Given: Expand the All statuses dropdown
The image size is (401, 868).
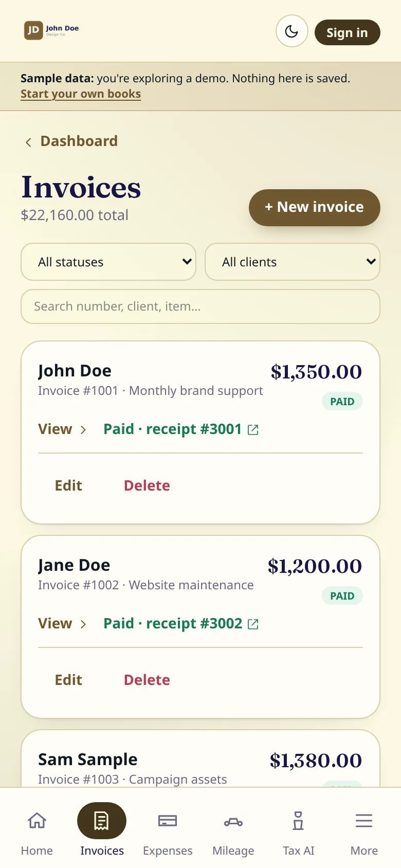Looking at the screenshot, I should click(108, 262).
